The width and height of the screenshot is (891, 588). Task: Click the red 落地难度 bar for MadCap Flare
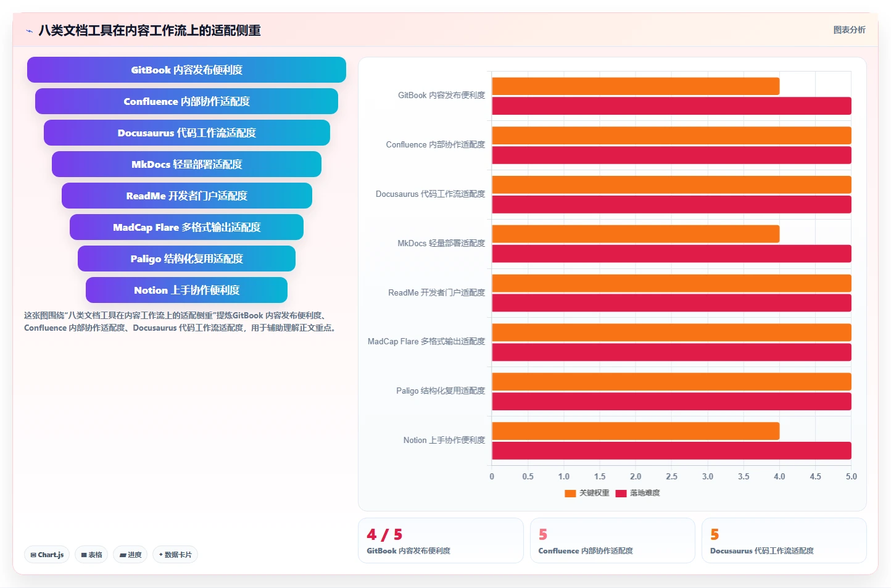tap(671, 352)
